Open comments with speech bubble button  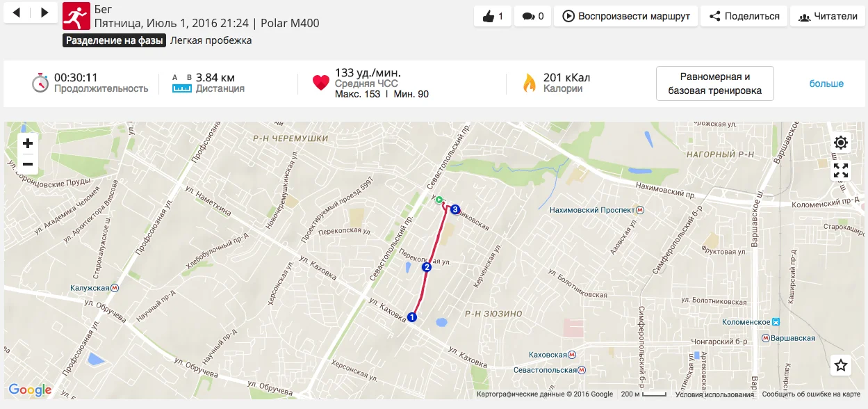tap(533, 16)
